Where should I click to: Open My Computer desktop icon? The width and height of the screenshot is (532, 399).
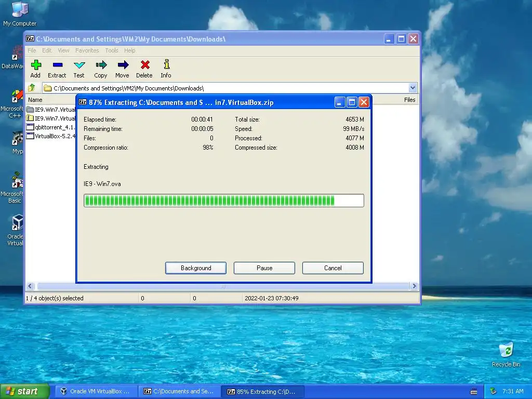[20, 14]
